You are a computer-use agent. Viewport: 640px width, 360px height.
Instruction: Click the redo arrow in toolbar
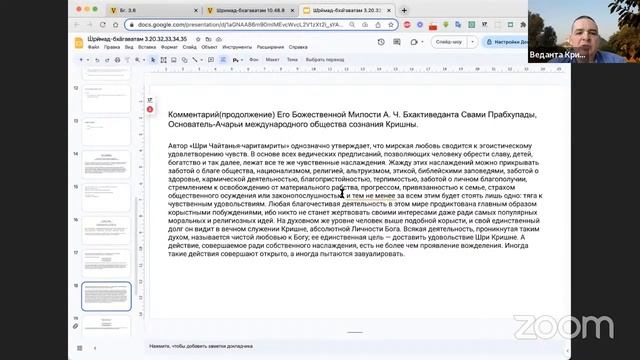[x=107, y=60]
